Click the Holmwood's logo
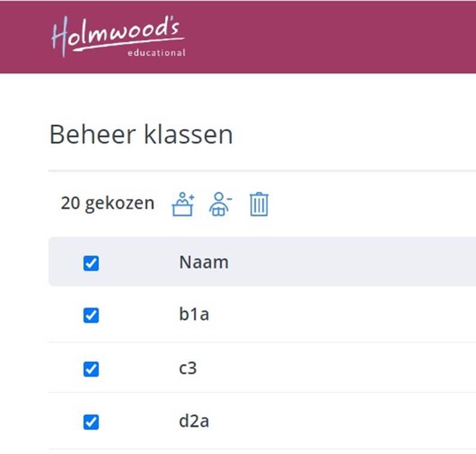 pyautogui.click(x=118, y=37)
